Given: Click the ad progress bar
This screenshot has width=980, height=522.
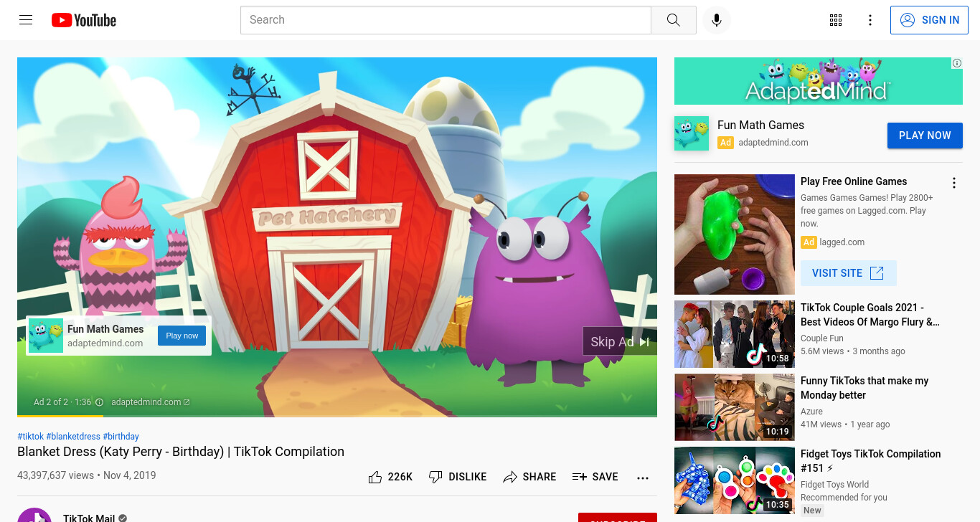Looking at the screenshot, I should (337, 416).
